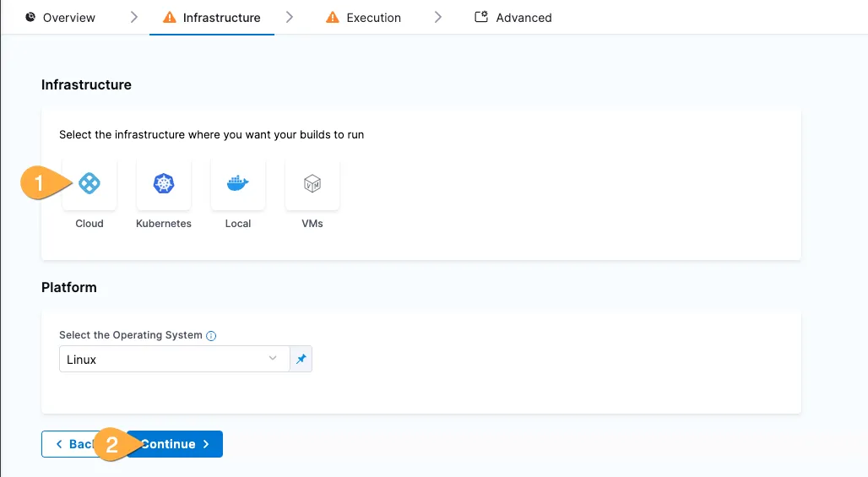Click the chevron after the Overview tab

(134, 17)
